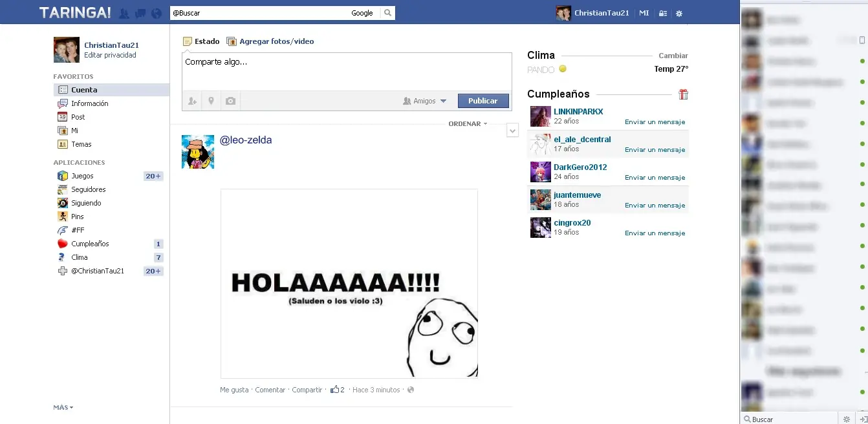Send a message to el_ale_dcentral

pos(655,150)
